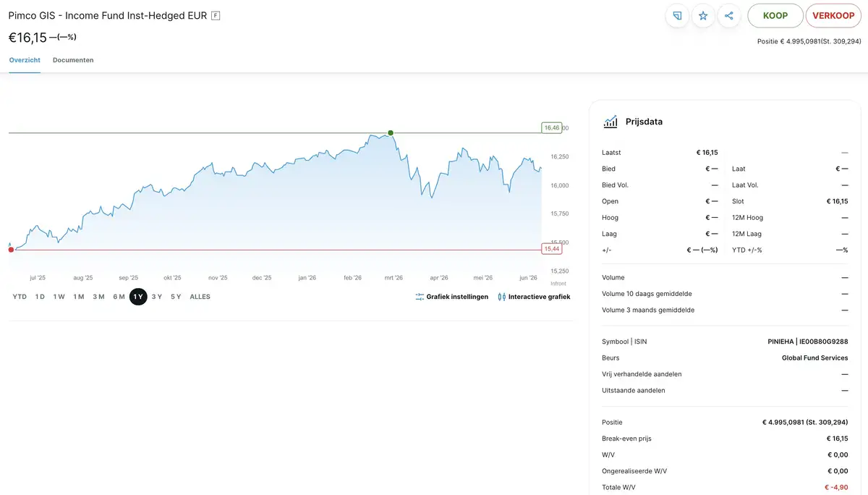Click the Bied Vol. label

tap(615, 185)
